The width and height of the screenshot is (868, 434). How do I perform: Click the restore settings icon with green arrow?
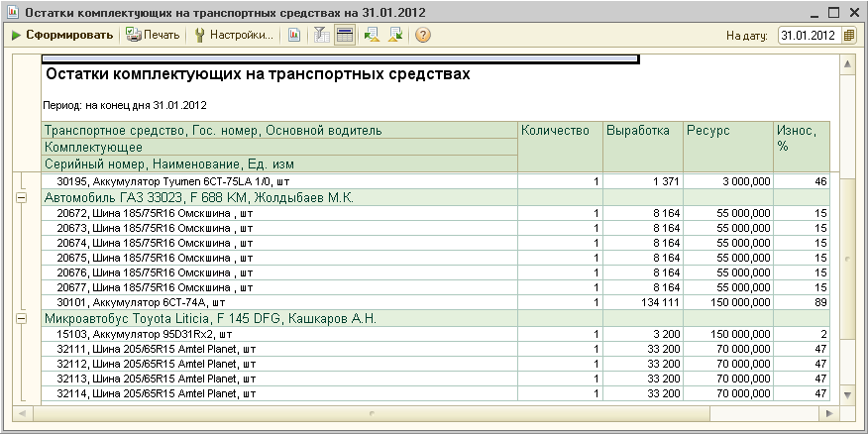(372, 35)
